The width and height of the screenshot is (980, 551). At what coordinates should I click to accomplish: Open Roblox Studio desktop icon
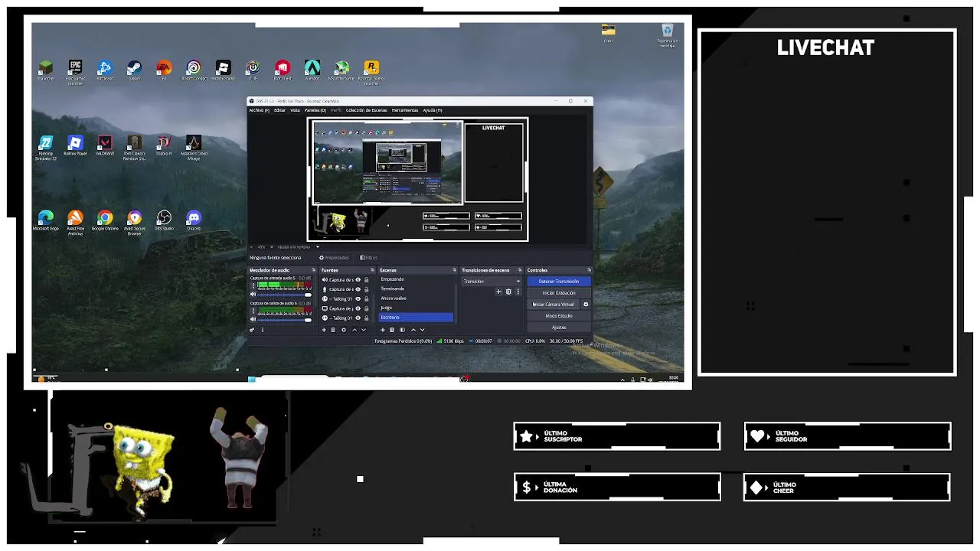[223, 70]
